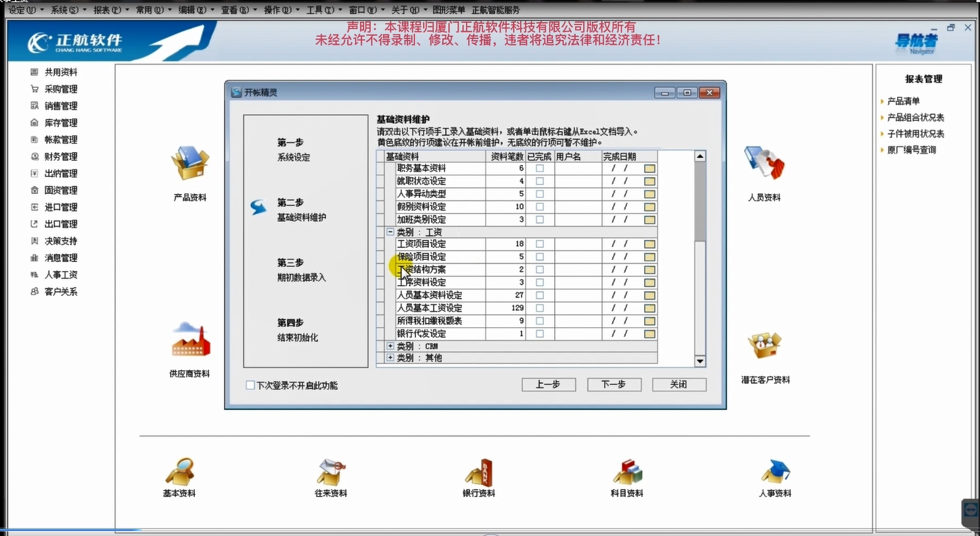Check 已完成 for 就职状态设定

[x=540, y=181]
